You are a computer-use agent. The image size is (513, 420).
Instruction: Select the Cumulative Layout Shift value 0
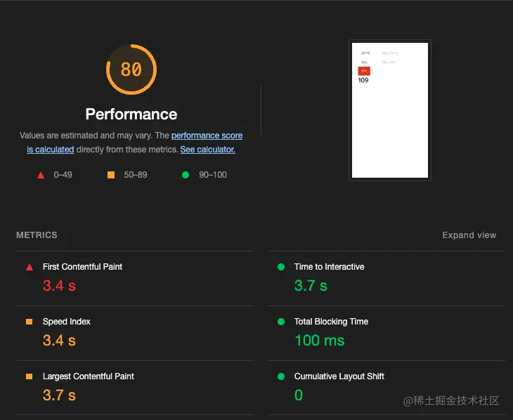click(299, 395)
